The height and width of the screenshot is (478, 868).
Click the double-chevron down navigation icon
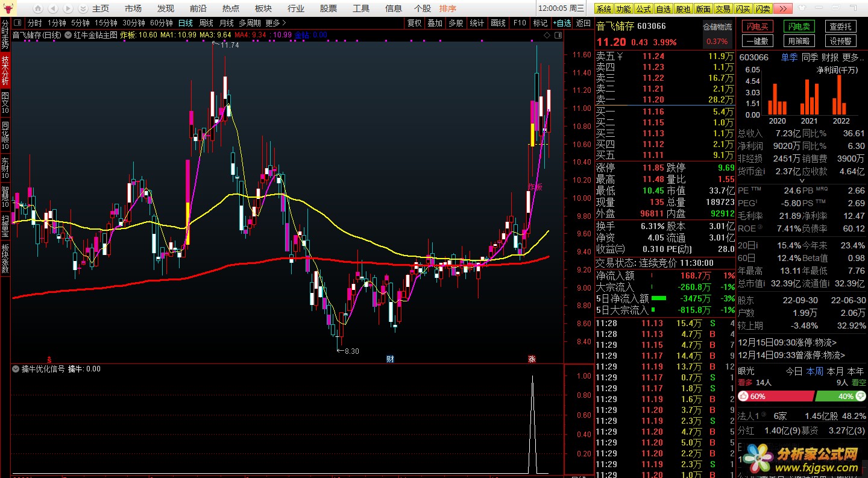coord(82,8)
